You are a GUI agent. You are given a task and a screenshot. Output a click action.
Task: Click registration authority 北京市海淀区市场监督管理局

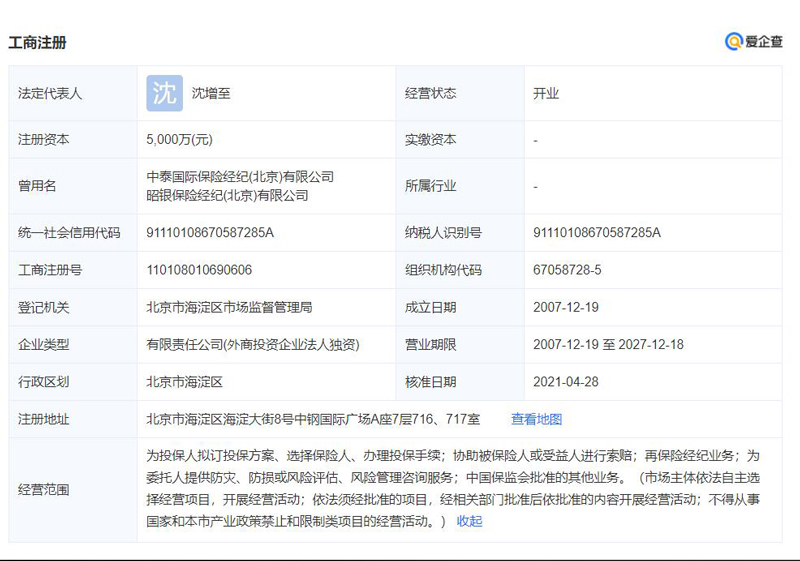(229, 307)
